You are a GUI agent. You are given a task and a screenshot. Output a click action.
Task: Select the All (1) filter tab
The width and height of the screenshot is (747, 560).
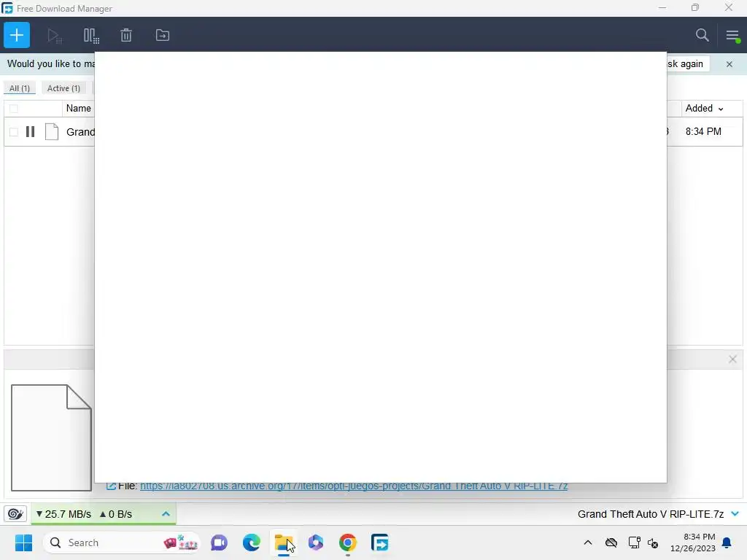(x=20, y=88)
